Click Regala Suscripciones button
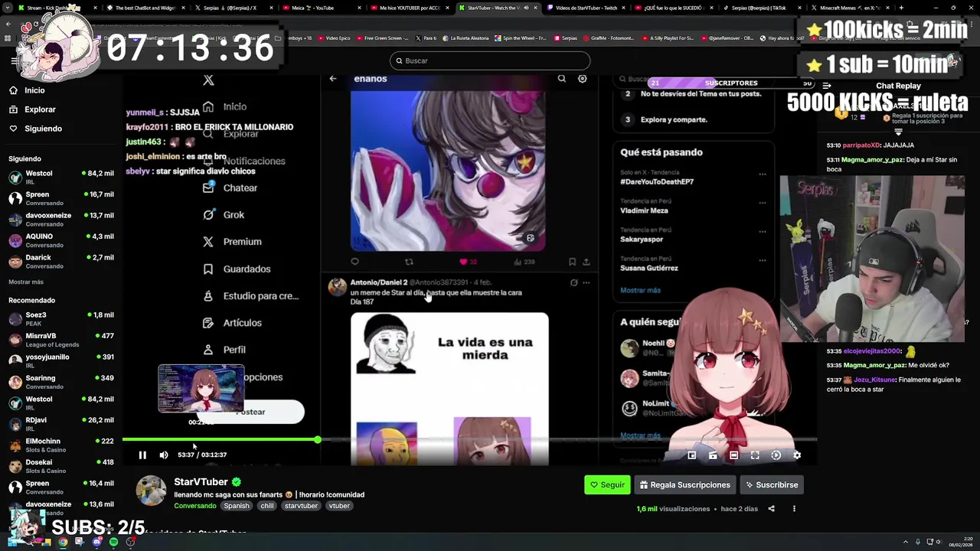Screen dimensions: 980x551 tap(685, 484)
